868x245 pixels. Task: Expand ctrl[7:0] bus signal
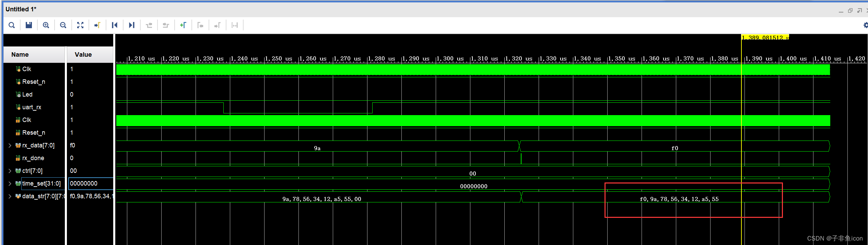click(x=10, y=171)
